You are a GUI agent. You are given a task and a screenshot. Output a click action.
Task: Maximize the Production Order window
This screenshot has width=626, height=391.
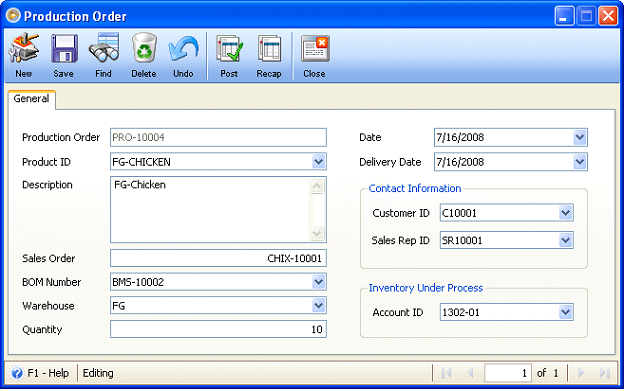586,16
